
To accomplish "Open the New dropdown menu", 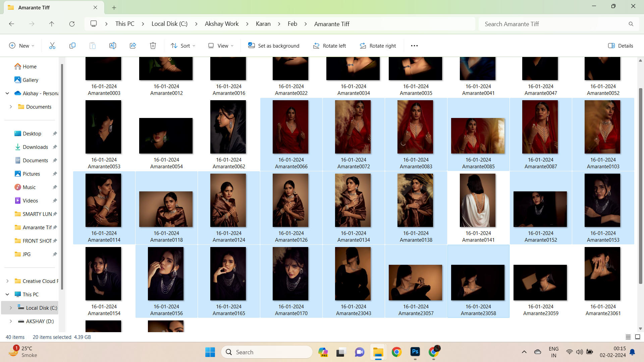I will coord(22,46).
